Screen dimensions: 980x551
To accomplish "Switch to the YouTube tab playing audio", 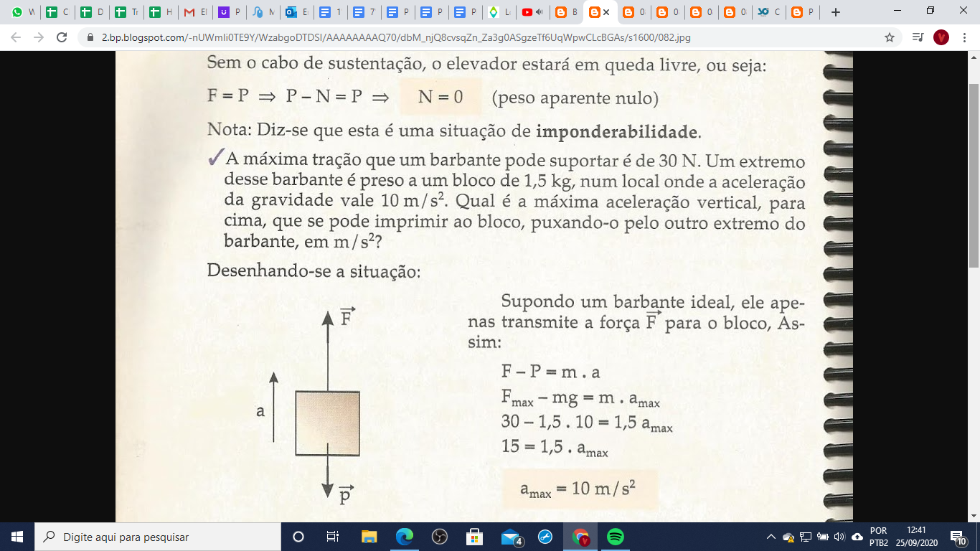I will click(x=532, y=12).
